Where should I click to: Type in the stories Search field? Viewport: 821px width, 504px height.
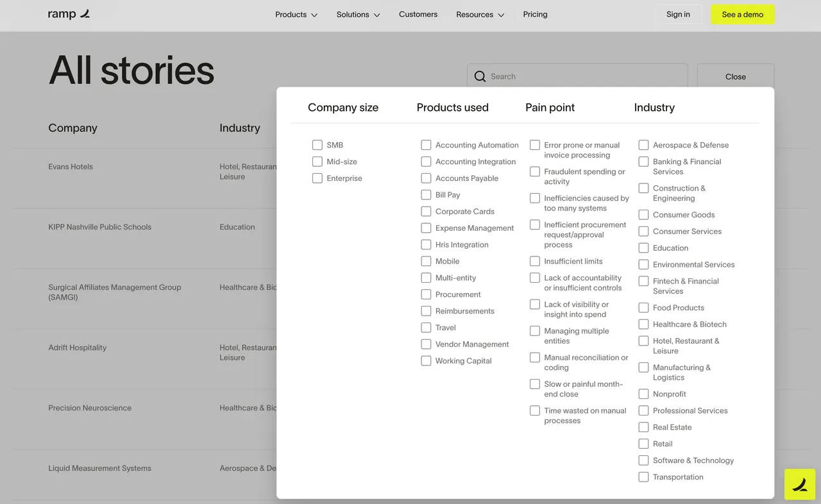click(x=584, y=76)
